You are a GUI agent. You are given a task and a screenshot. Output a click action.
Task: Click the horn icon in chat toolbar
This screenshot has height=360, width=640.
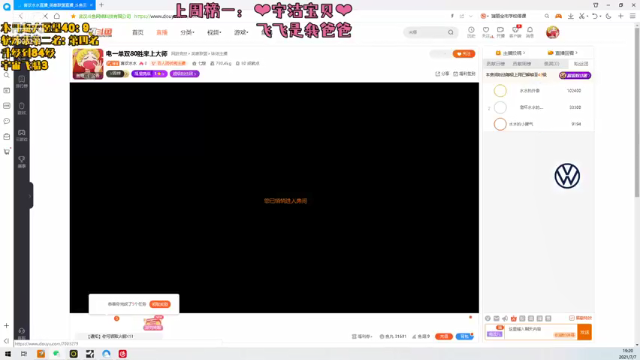[x=505, y=318]
